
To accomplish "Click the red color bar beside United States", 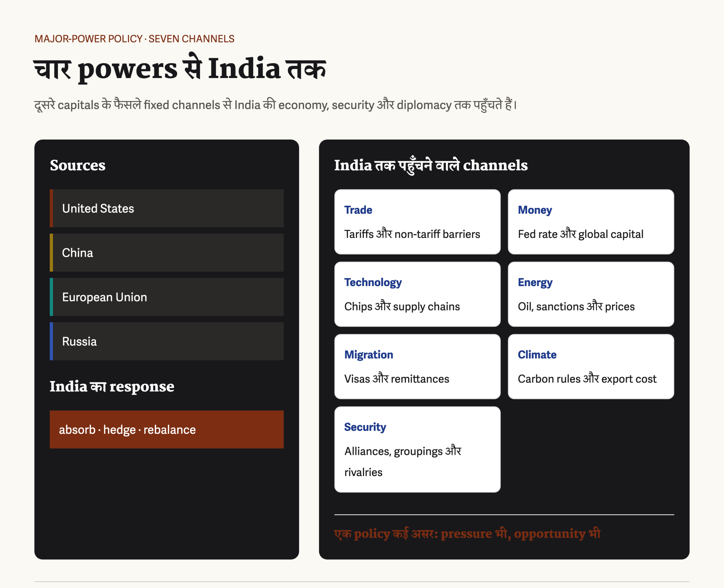I will pyautogui.click(x=51, y=208).
